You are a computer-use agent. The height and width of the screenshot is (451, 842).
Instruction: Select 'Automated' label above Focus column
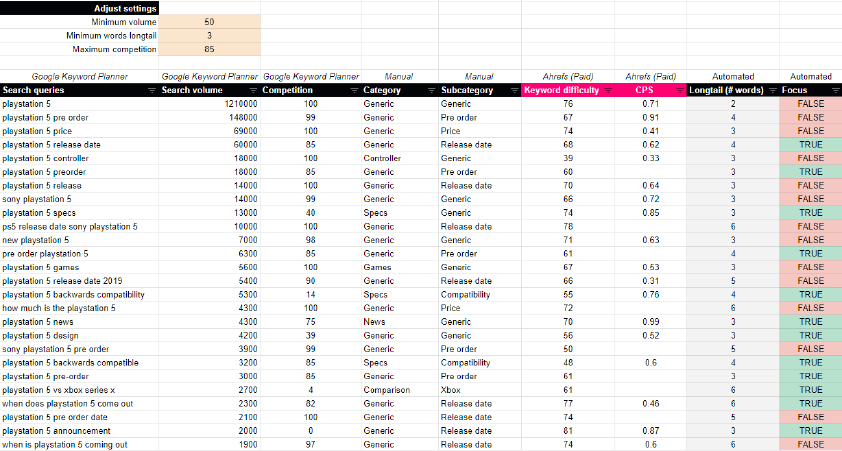811,77
